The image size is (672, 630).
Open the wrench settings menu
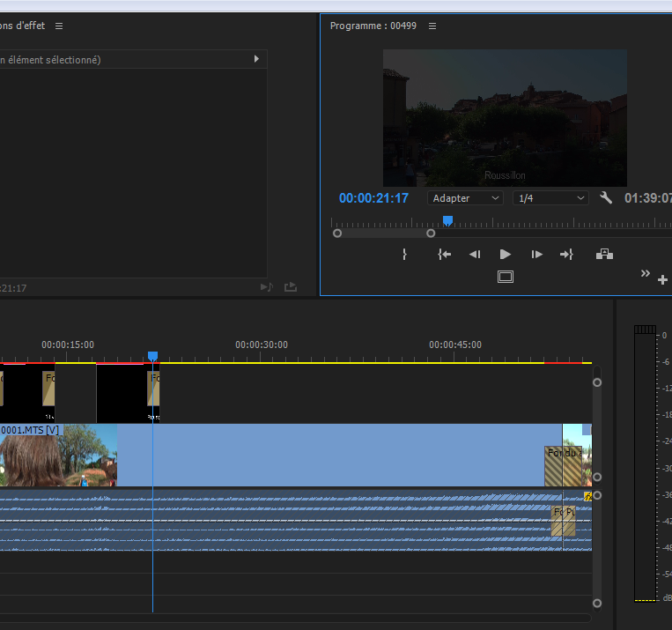[606, 198]
